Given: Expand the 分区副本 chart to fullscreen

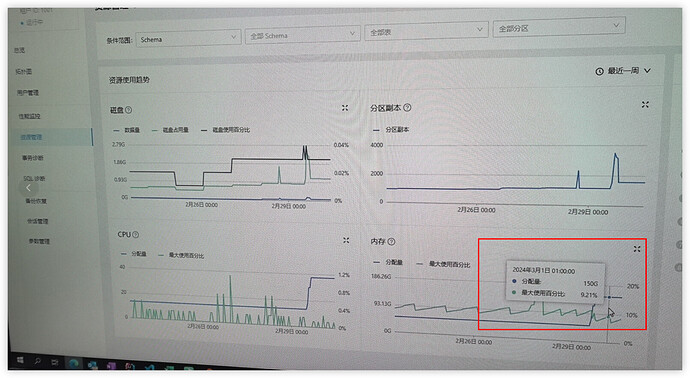Looking at the screenshot, I should pos(645,104).
